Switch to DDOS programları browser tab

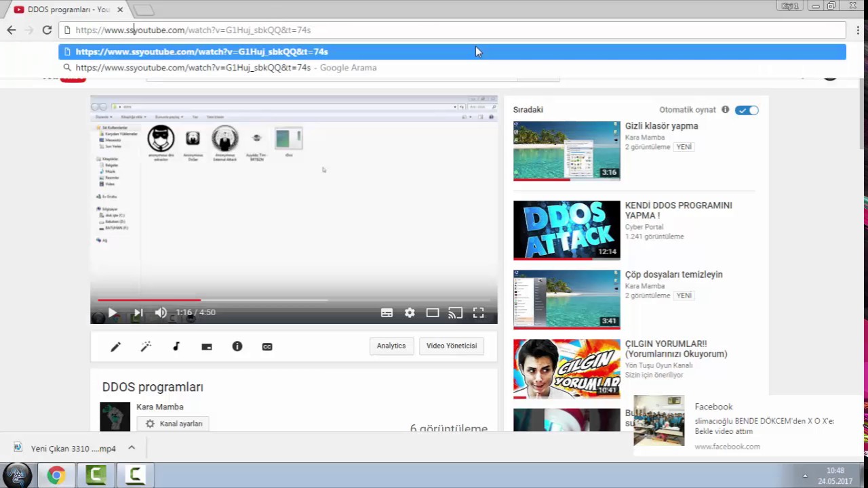(x=68, y=9)
